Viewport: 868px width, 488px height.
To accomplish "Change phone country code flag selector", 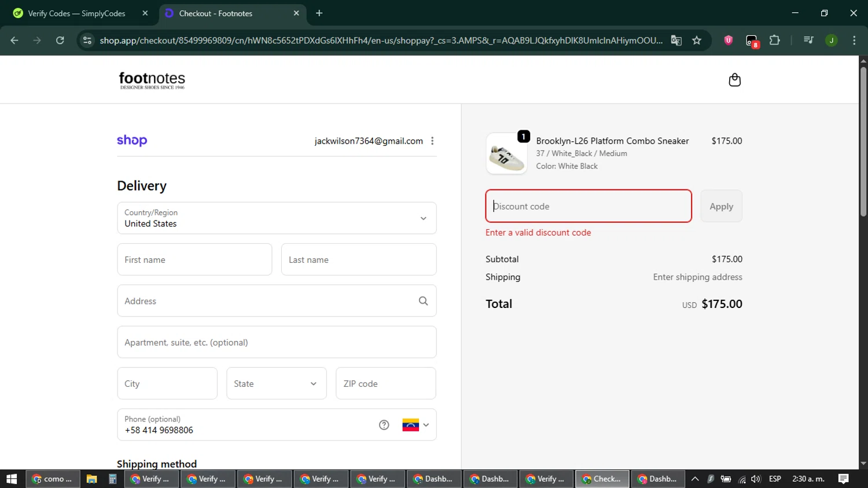I will [x=415, y=425].
